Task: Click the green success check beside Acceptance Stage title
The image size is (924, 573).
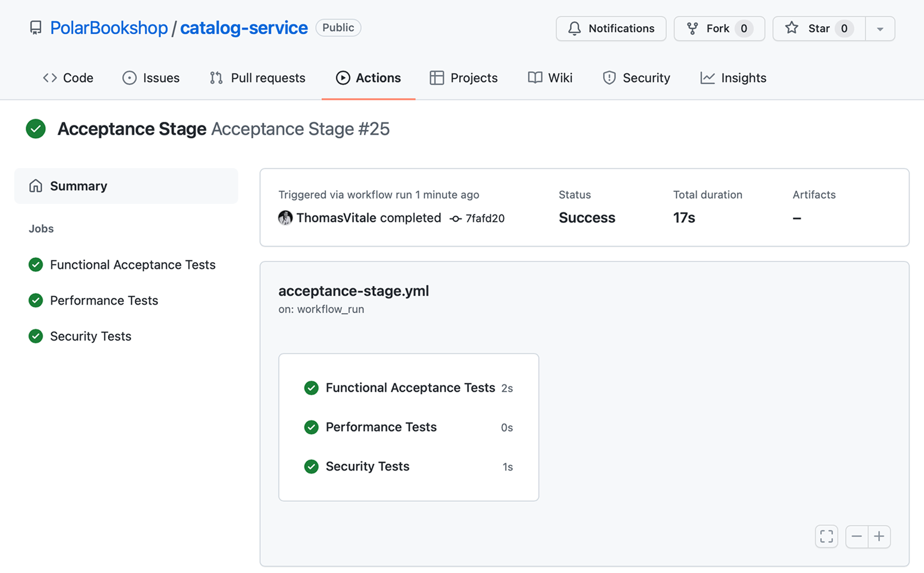Action: click(x=36, y=129)
